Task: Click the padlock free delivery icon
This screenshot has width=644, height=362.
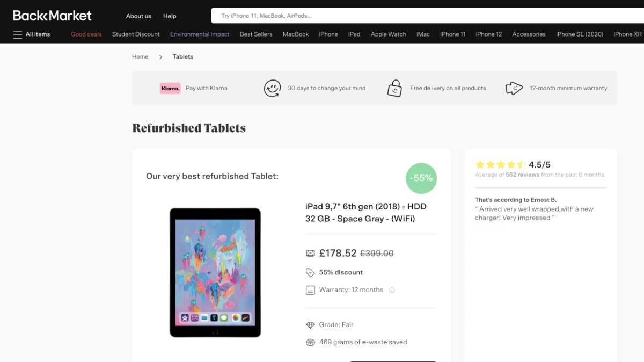Action: coord(394,88)
